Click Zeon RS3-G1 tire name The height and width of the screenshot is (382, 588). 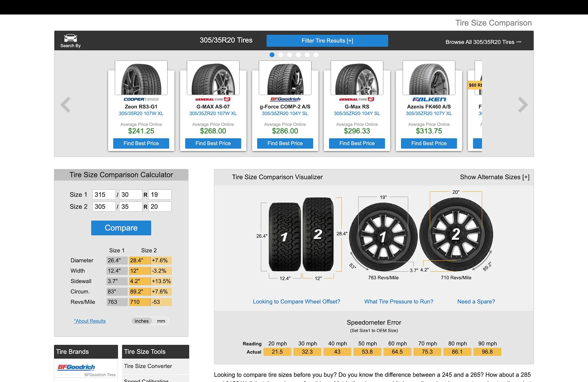141,107
